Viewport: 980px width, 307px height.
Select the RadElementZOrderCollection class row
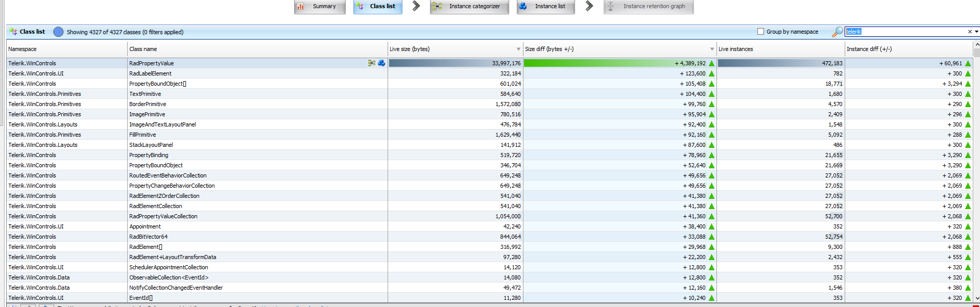(489, 196)
